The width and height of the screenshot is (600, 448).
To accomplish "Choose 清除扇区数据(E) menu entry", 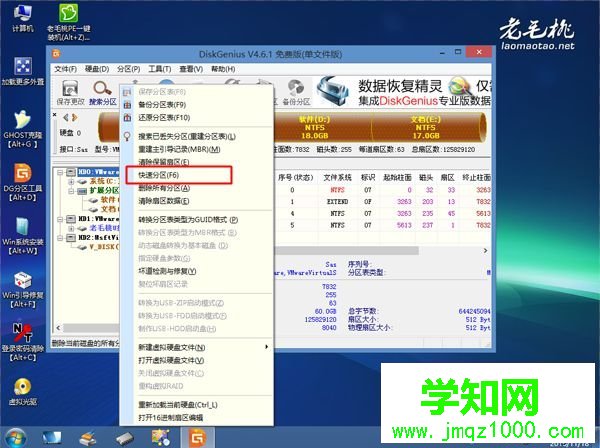I will tap(197, 201).
